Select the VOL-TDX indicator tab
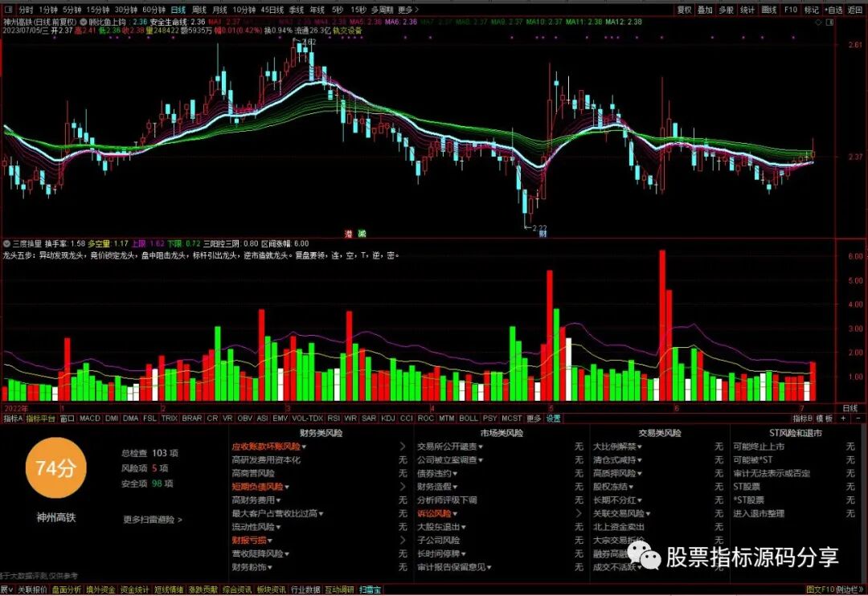The image size is (868, 596). (x=307, y=418)
